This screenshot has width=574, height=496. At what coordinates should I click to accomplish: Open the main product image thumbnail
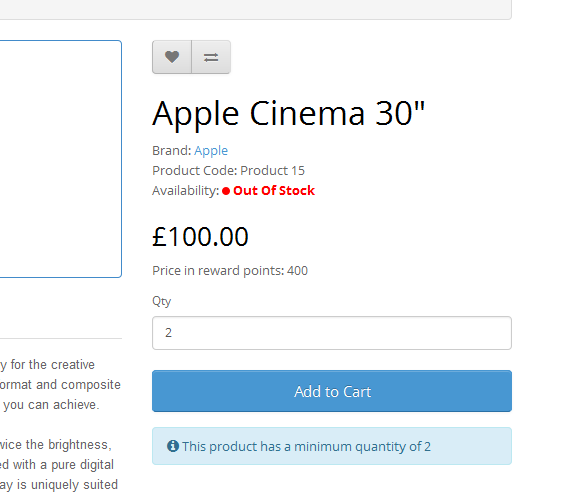(x=60, y=159)
